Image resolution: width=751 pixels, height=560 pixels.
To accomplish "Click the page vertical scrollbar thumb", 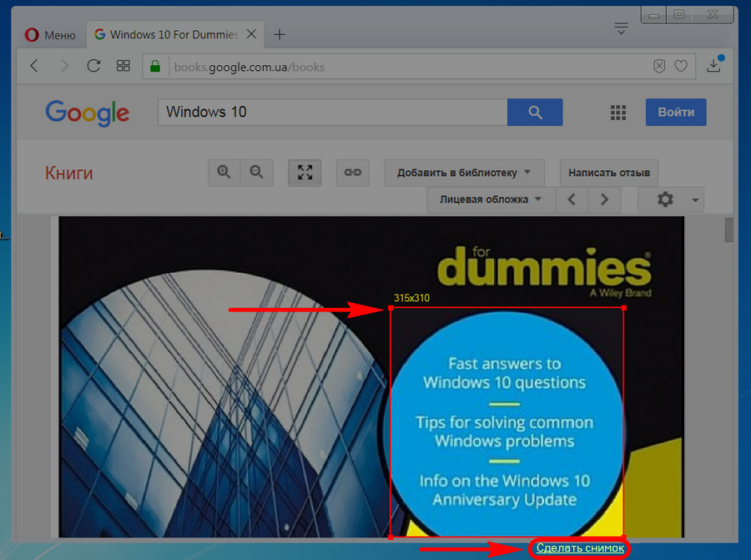I will point(729,230).
